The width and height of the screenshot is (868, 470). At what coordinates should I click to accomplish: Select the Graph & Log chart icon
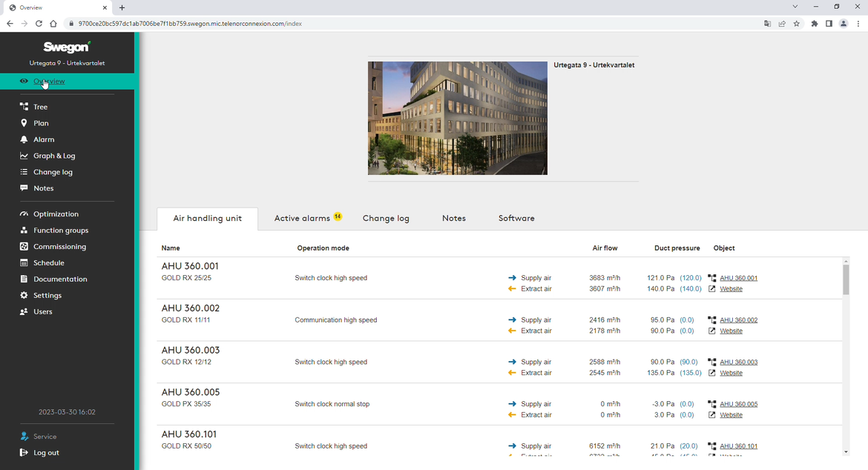pyautogui.click(x=24, y=156)
